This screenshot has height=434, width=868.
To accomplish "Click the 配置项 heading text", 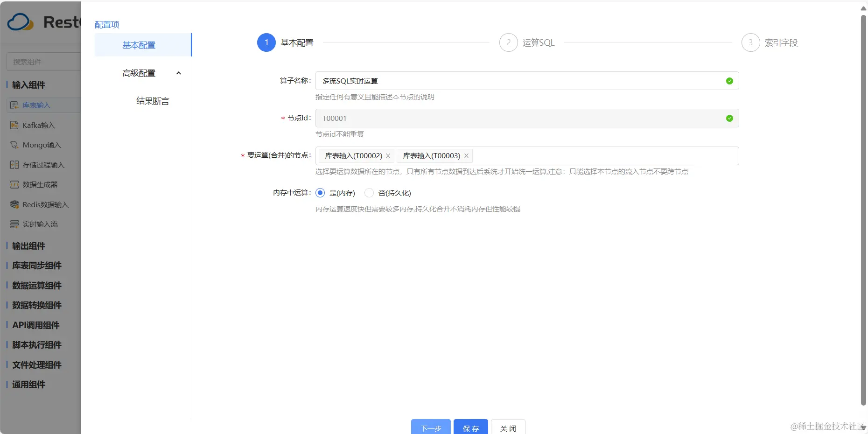I will click(x=107, y=25).
